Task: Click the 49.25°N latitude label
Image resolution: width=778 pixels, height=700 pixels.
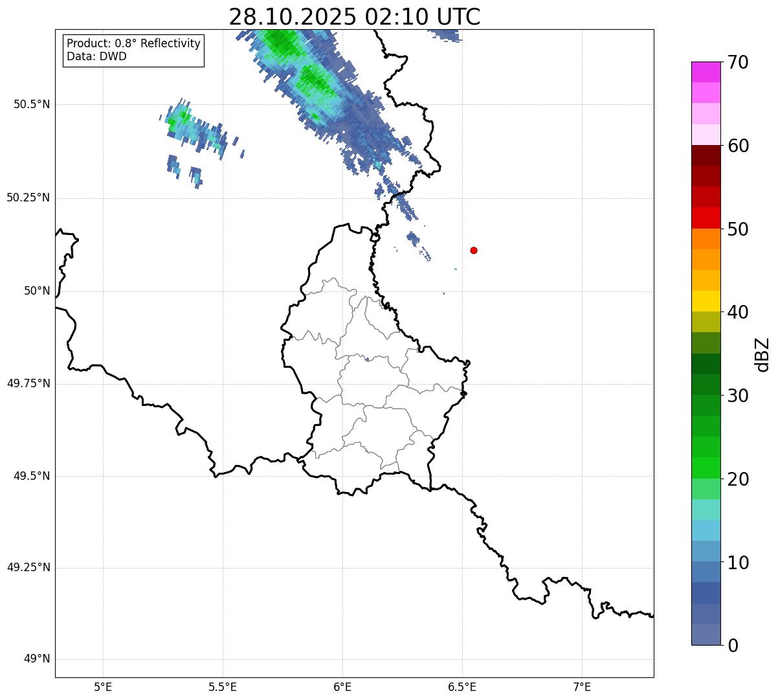Action: pyautogui.click(x=28, y=568)
